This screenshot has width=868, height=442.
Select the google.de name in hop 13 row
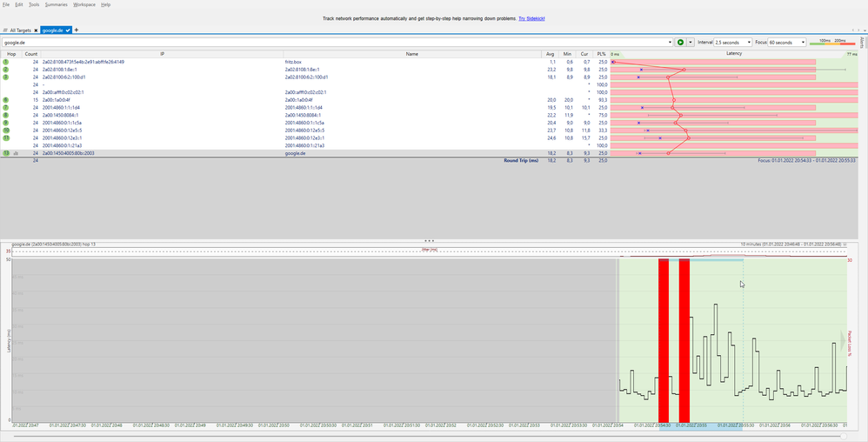coord(295,153)
